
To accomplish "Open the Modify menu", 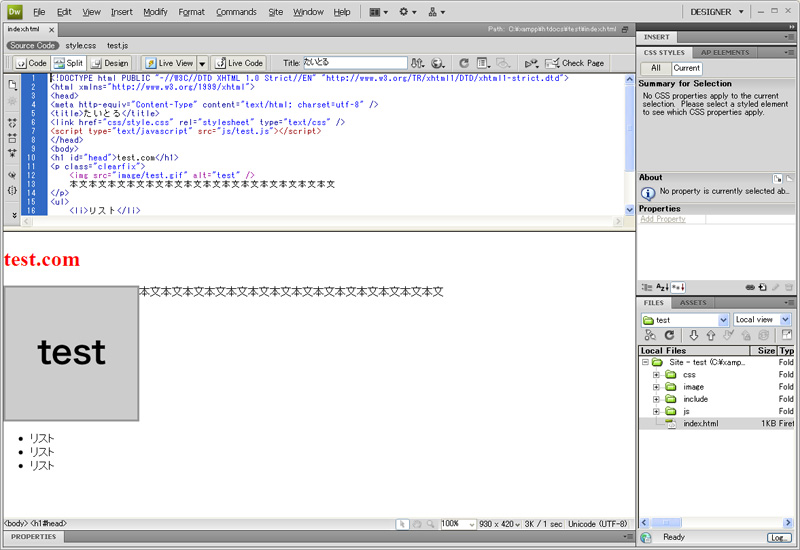I will (x=155, y=12).
